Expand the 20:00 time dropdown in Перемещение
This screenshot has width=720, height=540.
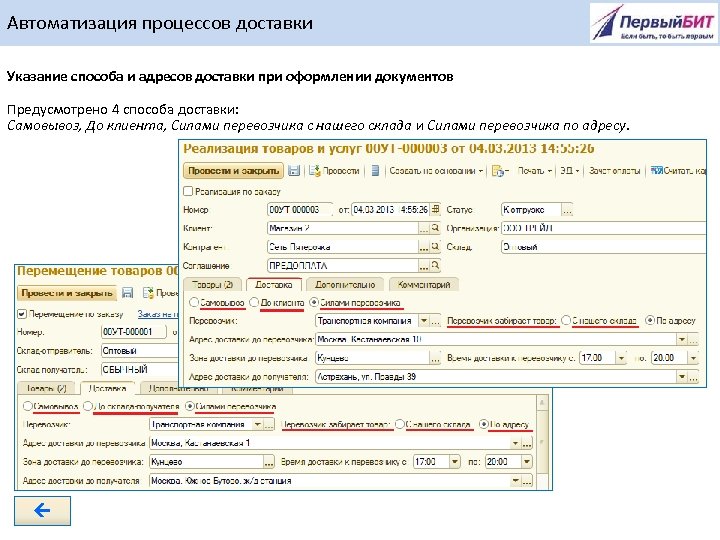(527, 462)
